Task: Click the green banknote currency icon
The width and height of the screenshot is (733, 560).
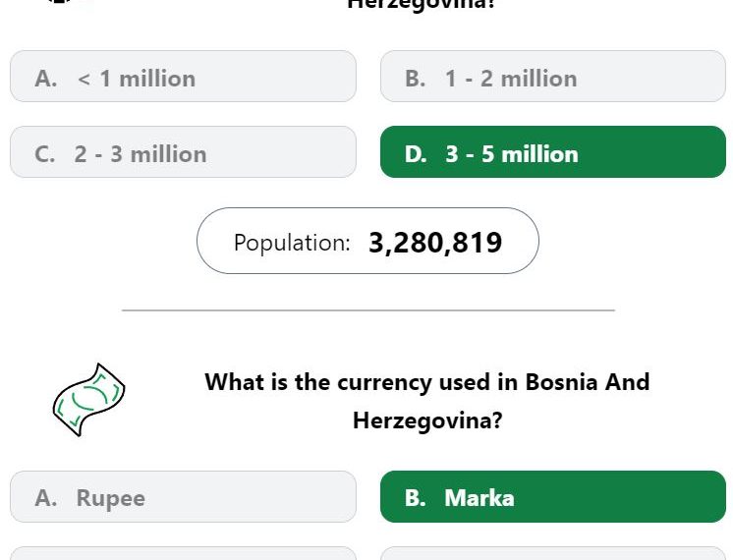Action: (x=88, y=400)
